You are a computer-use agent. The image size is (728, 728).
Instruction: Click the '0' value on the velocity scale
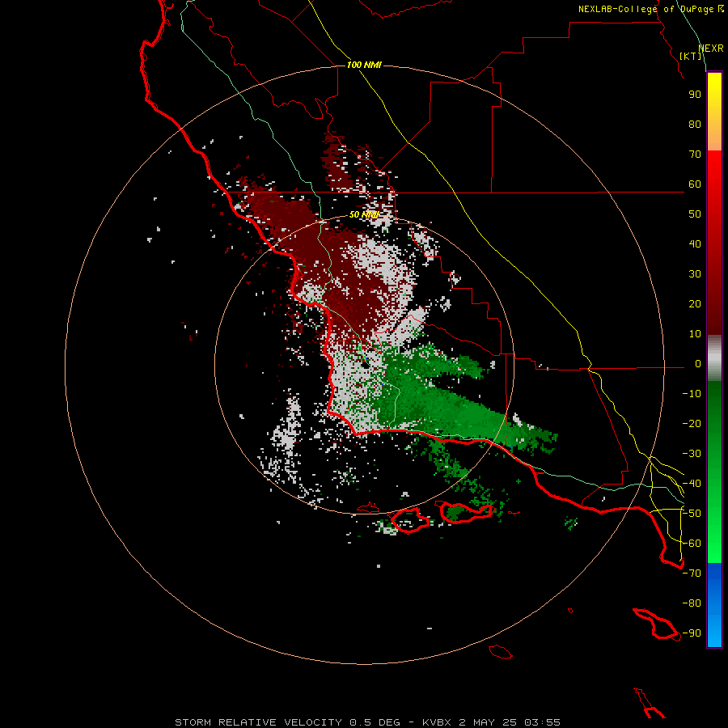(698, 363)
